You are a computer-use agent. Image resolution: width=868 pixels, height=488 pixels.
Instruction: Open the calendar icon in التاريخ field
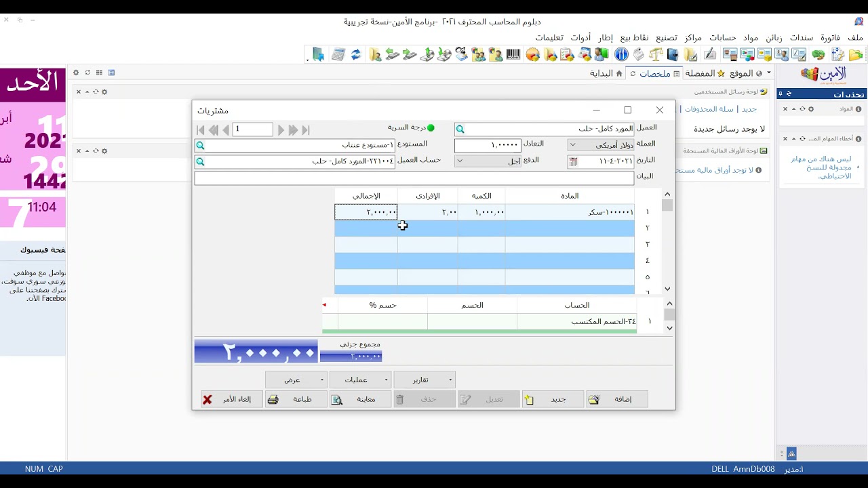pyautogui.click(x=573, y=161)
